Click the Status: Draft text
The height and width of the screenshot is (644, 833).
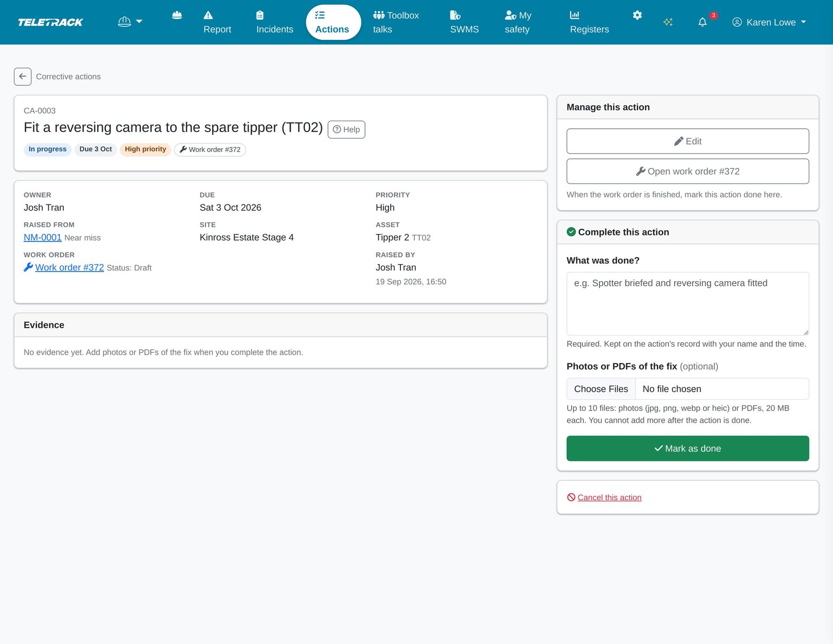pos(129,268)
